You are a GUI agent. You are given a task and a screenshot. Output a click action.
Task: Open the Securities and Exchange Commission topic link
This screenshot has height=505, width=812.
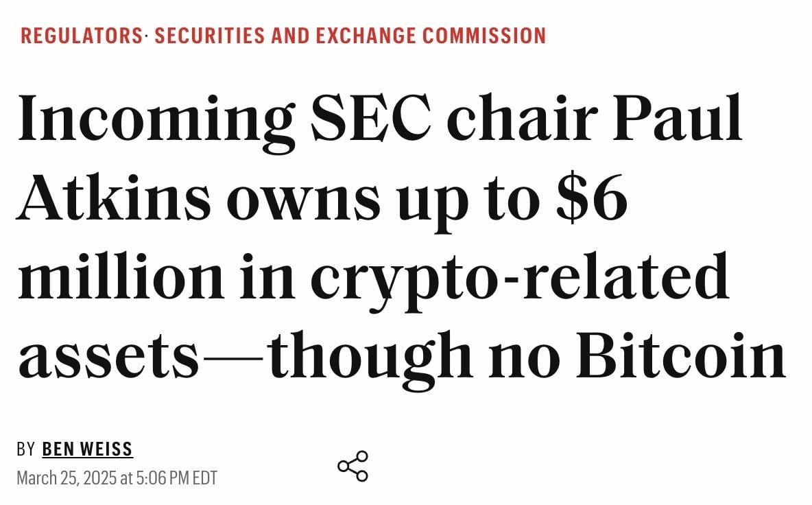(x=350, y=36)
